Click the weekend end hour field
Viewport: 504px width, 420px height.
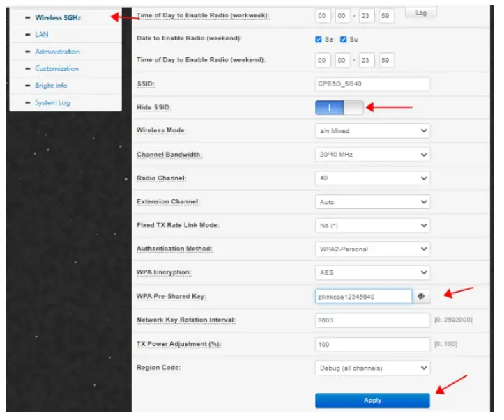pos(367,61)
